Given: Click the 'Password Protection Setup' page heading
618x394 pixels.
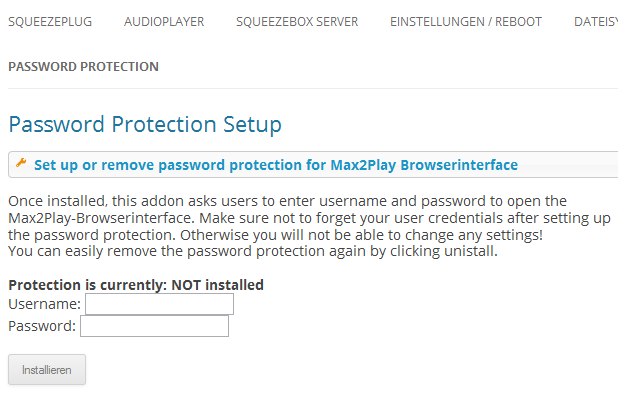Looking at the screenshot, I should coord(145,125).
